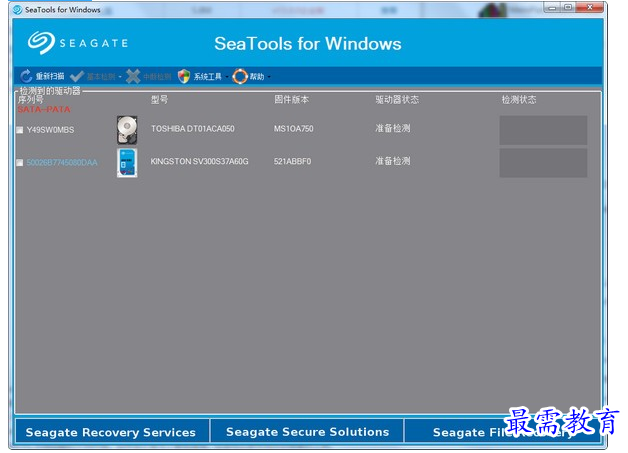The width and height of the screenshot is (628, 453).
Task: Expand the help dropdown arrow
Action: pyautogui.click(x=269, y=77)
